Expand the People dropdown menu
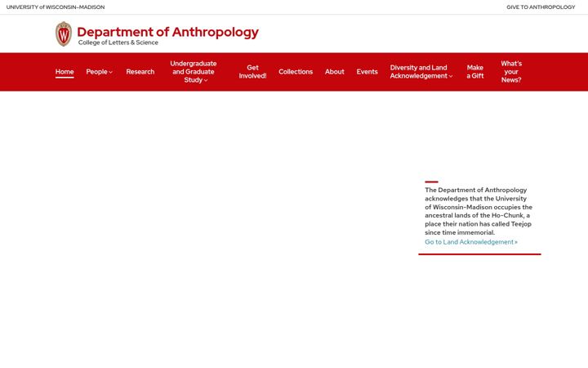This screenshot has height=368, width=588. click(99, 72)
